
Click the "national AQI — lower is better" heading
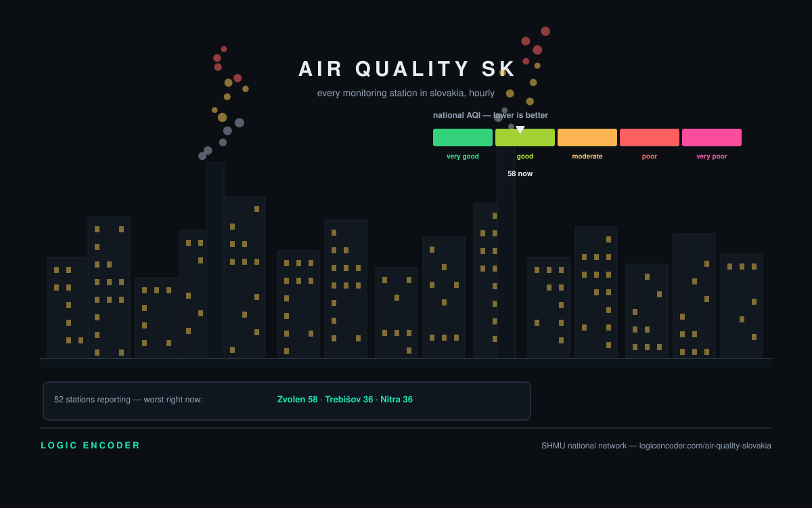click(x=491, y=115)
